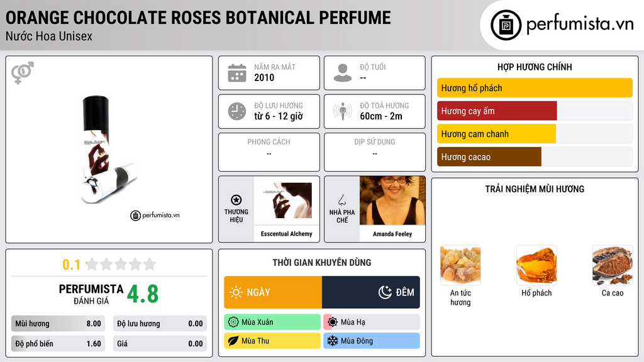Viewport: 644px width, 362px height.
Task: Open the Esscentual Alchemy brand image
Action: 287,200
